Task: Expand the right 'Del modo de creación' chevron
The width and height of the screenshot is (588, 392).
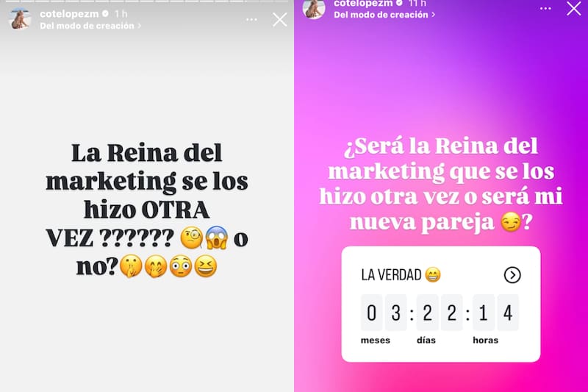Action: pos(433,15)
